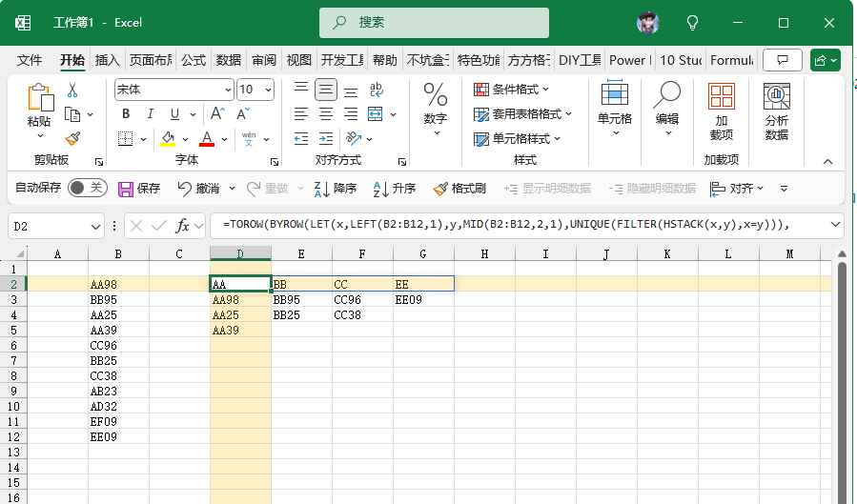Image resolution: width=857 pixels, height=504 pixels.
Task: Expand the formula bar chevron
Action: click(x=835, y=225)
